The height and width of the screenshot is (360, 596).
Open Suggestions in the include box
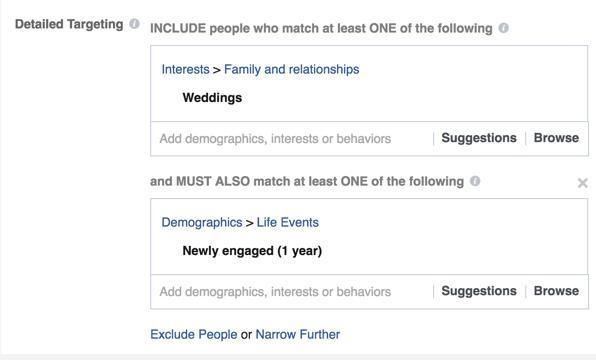click(x=479, y=138)
